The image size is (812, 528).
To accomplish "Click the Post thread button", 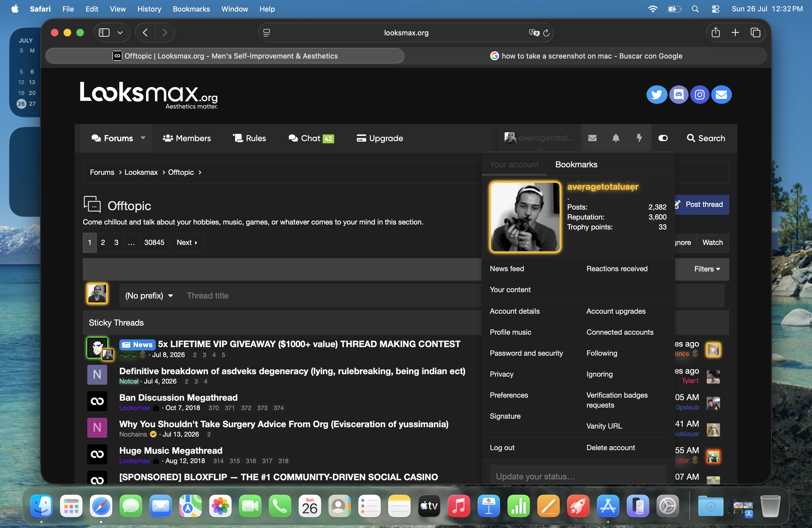I will click(701, 204).
